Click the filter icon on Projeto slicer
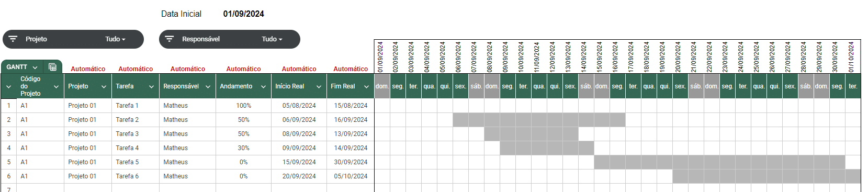This screenshot has width=868, height=192. [x=13, y=39]
